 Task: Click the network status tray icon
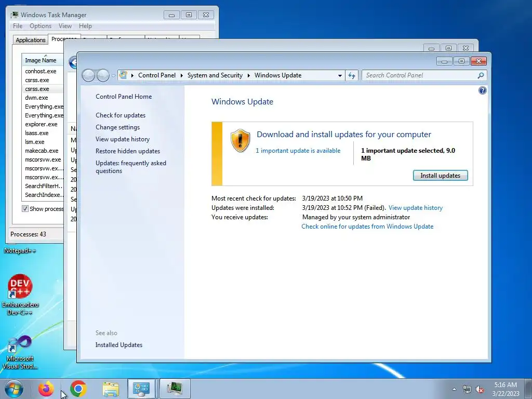[467, 389]
